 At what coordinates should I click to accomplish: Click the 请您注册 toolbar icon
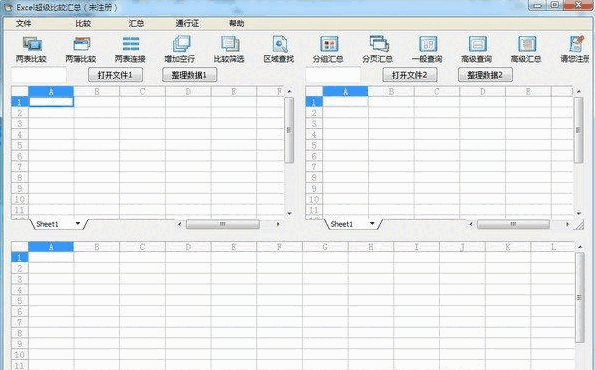(576, 44)
